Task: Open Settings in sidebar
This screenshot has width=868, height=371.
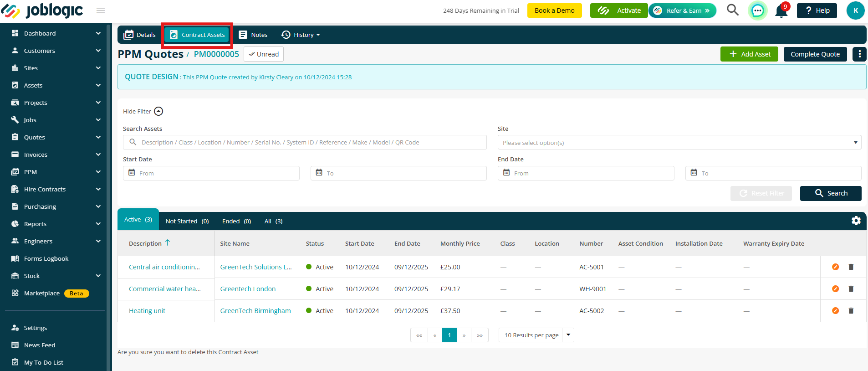Action: tap(36, 328)
